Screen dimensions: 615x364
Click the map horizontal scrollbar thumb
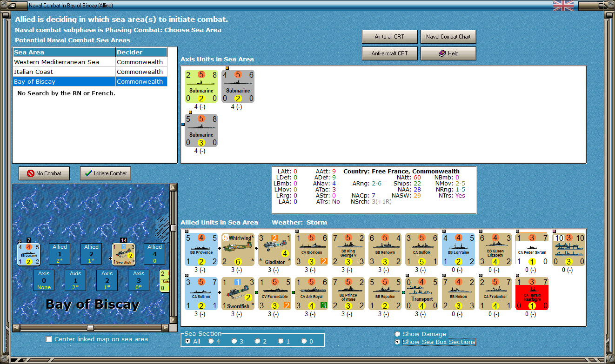click(x=91, y=328)
